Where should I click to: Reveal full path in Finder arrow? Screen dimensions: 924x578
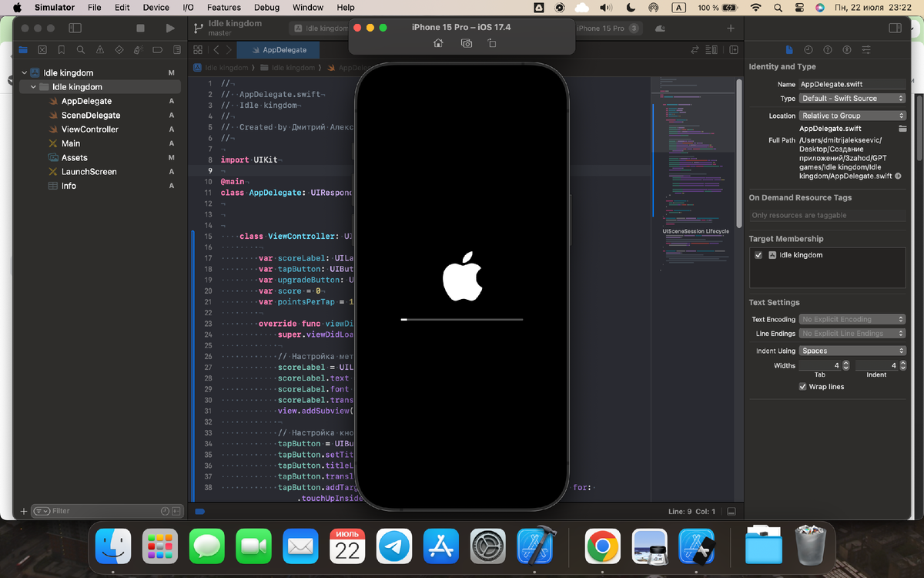[x=898, y=176]
